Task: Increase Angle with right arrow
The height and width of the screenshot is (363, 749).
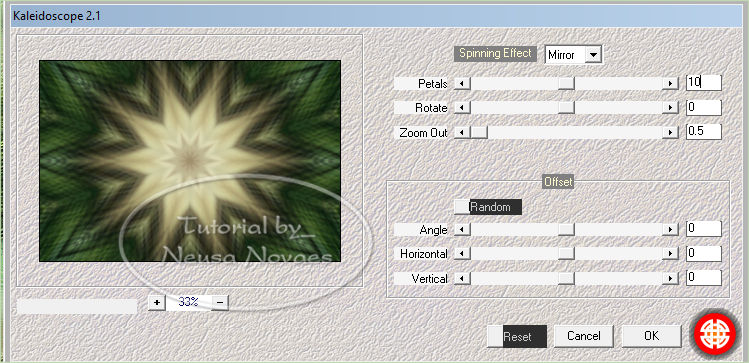Action: tap(670, 230)
